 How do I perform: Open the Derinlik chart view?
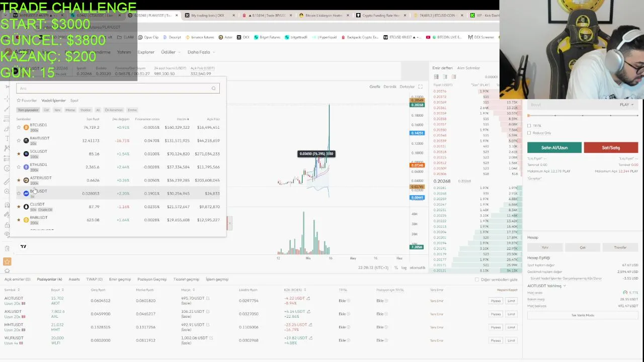point(390,86)
